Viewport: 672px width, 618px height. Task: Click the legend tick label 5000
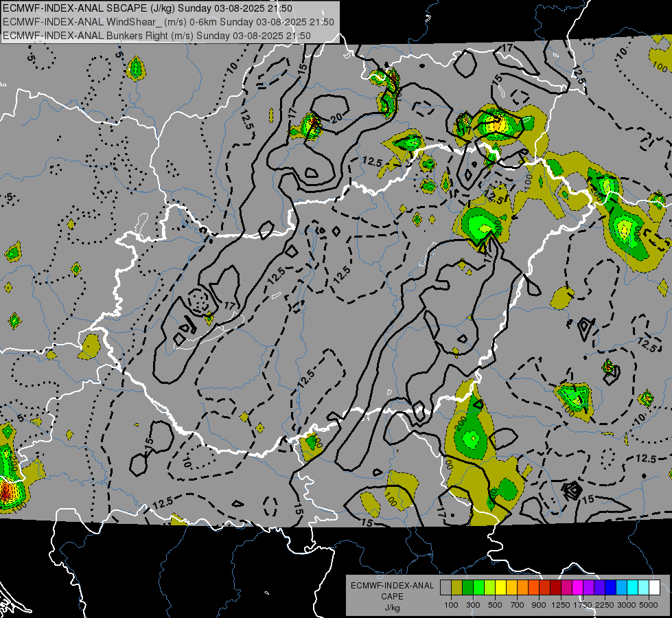(649, 605)
